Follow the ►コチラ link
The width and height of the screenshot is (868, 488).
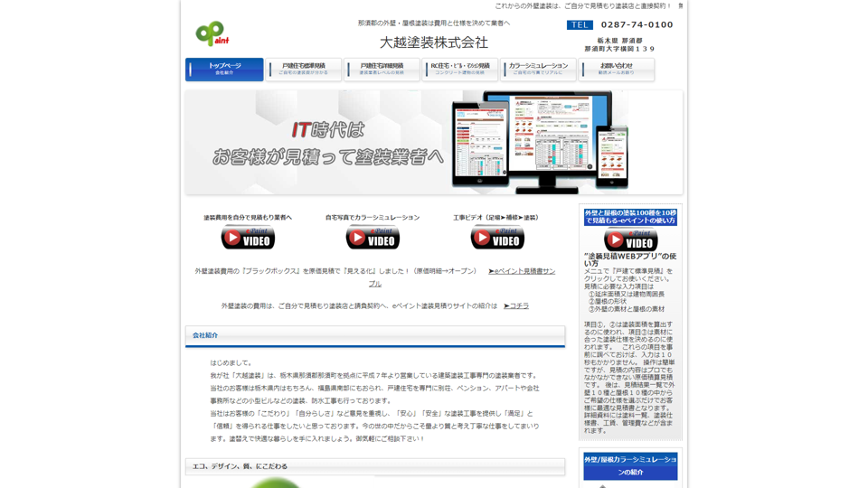point(516,306)
